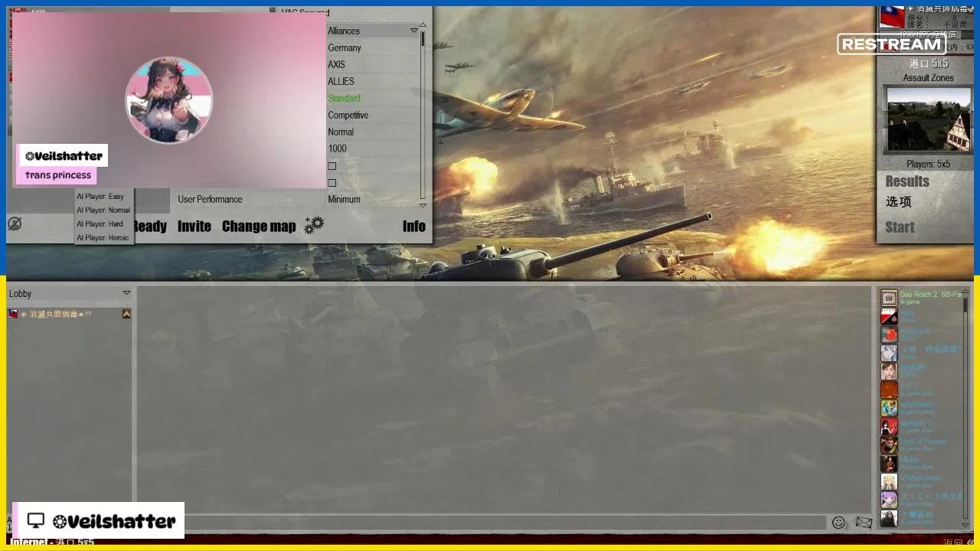Open the smiley emoji picker

[838, 522]
